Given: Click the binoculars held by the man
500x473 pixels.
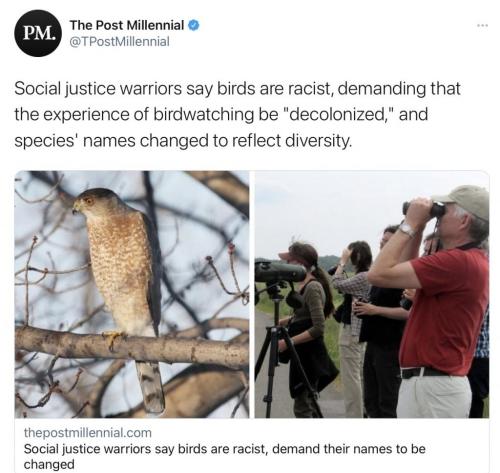Looking at the screenshot, I should point(424,208).
